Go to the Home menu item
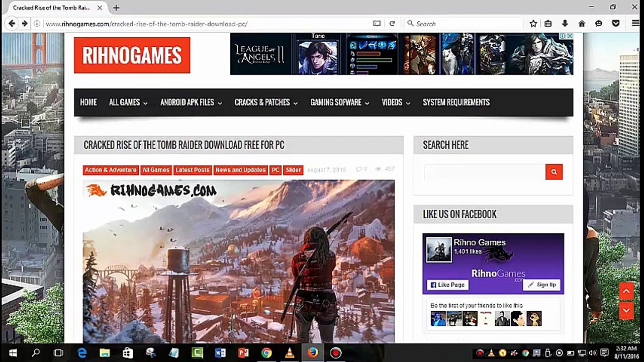 tap(88, 102)
